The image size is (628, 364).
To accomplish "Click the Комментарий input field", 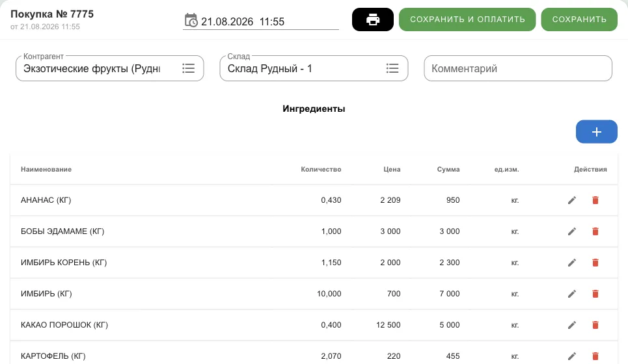I will 518,68.
